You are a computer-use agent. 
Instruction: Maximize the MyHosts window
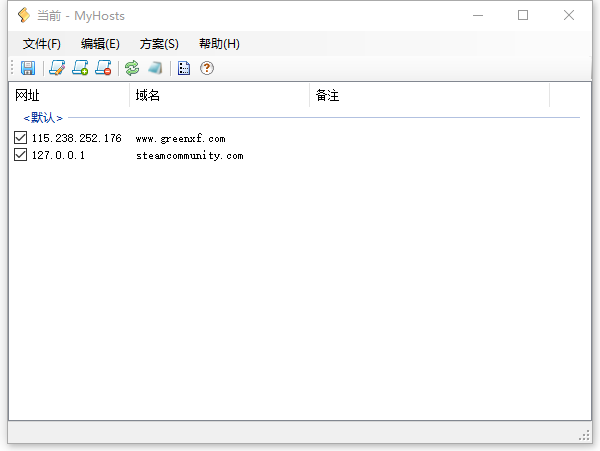point(523,15)
